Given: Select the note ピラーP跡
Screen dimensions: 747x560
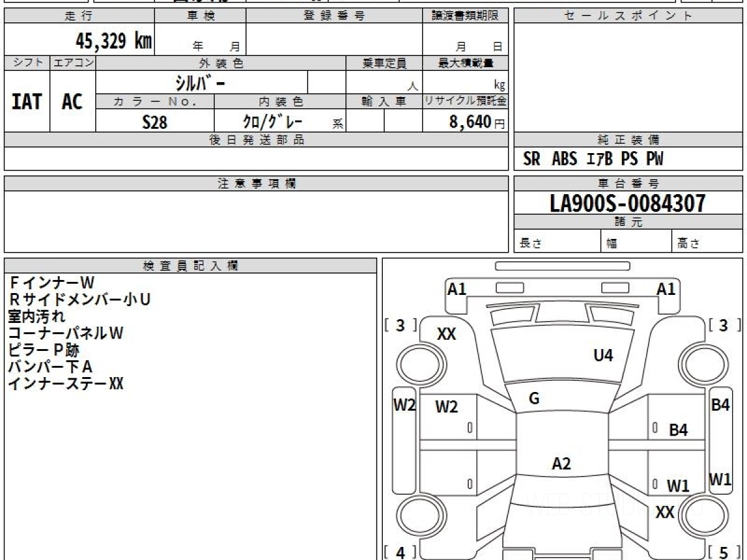Looking at the screenshot, I should [x=44, y=350].
